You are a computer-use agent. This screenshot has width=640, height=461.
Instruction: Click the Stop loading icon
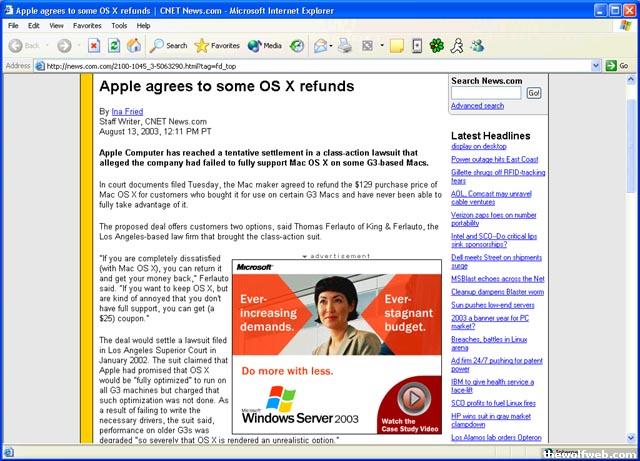tap(93, 45)
